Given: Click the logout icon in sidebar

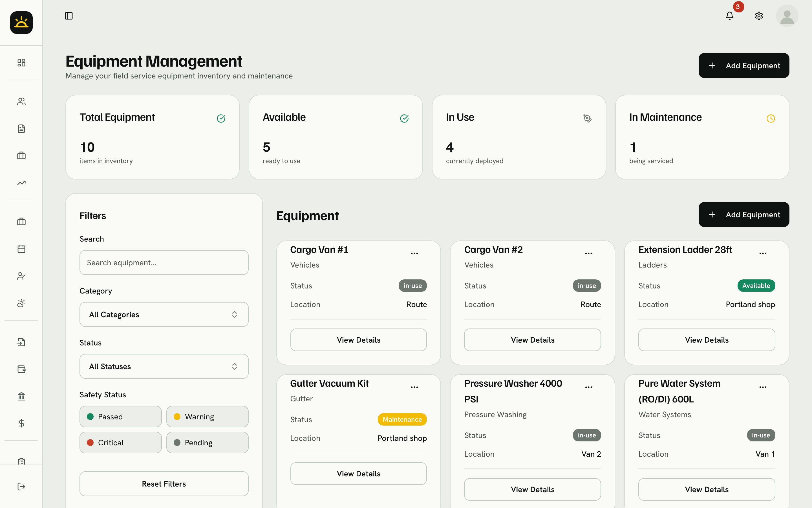Looking at the screenshot, I should point(21,487).
